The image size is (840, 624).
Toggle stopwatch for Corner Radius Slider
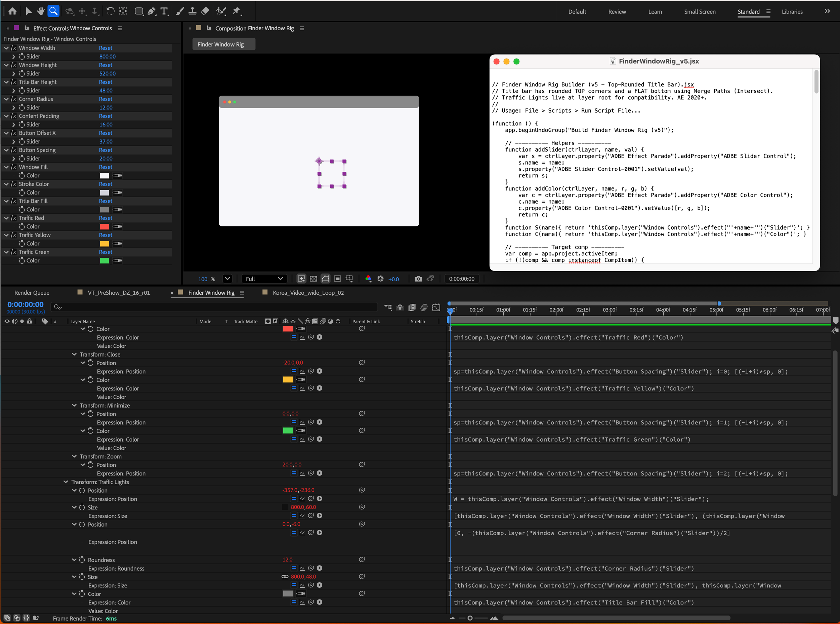tap(22, 108)
